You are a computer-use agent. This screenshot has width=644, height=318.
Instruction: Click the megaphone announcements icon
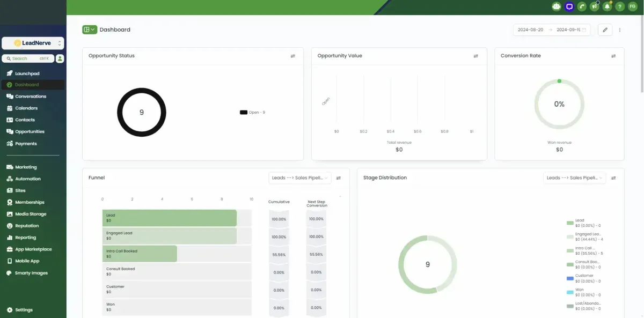click(595, 6)
